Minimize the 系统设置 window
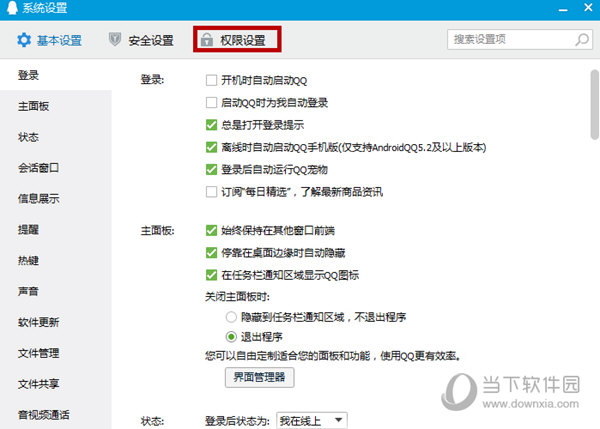The image size is (600, 429). click(563, 10)
